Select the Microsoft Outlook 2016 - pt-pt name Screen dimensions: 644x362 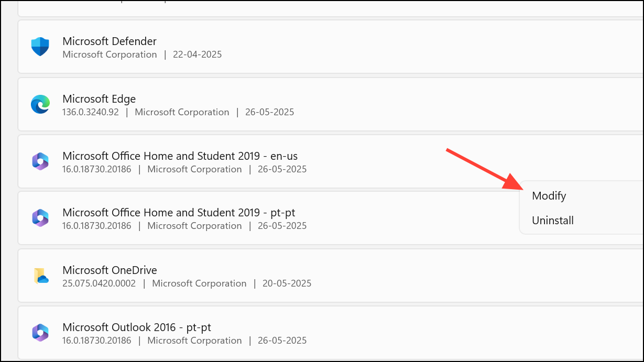[x=137, y=327]
